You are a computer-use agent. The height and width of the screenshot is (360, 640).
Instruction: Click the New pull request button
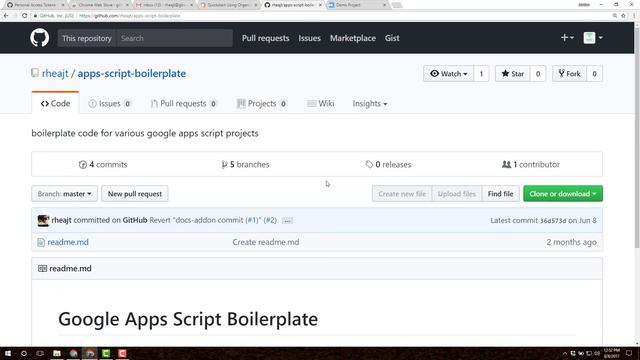click(135, 194)
